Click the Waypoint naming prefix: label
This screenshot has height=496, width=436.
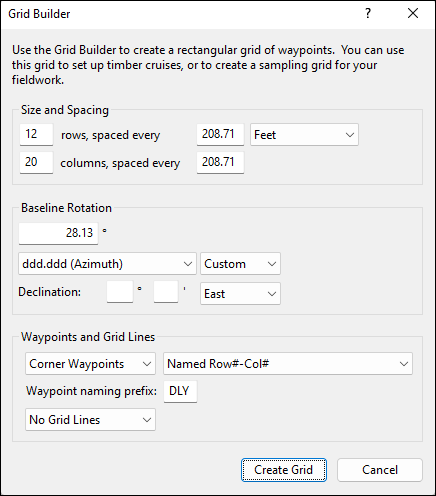92,391
